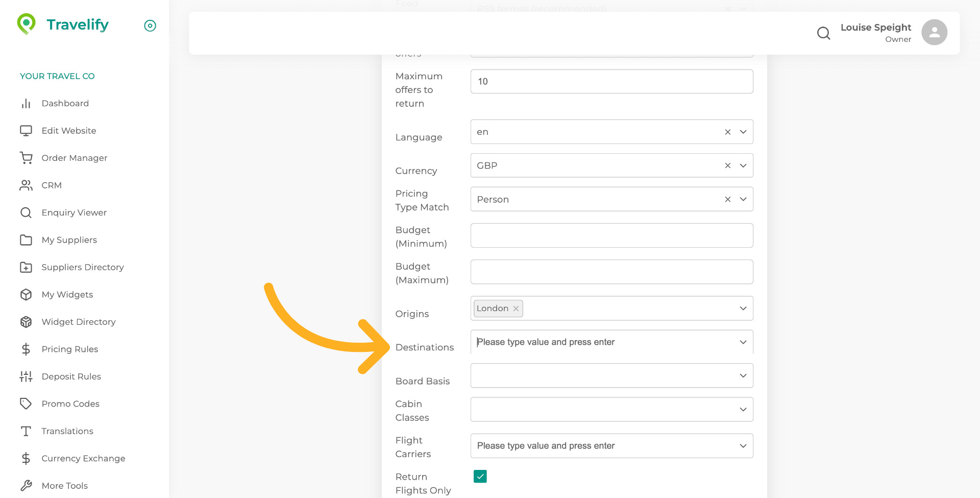
Task: Expand the Destinations dropdown
Action: coord(743,342)
